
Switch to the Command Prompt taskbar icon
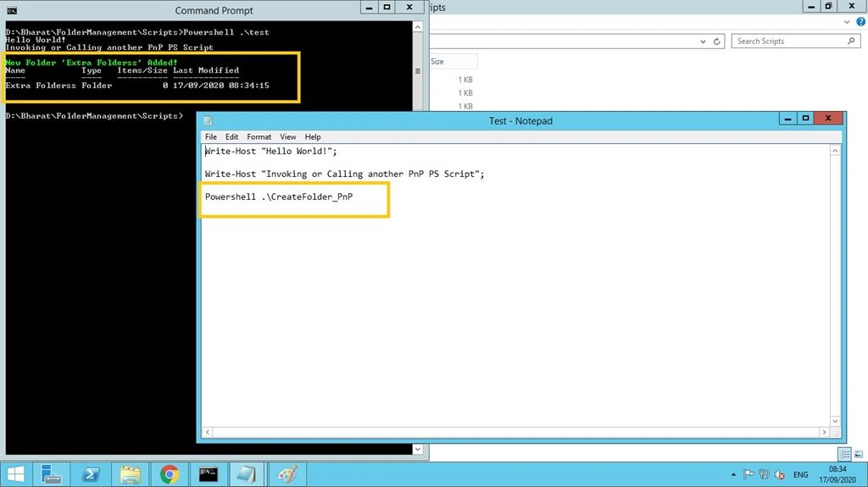point(209,474)
